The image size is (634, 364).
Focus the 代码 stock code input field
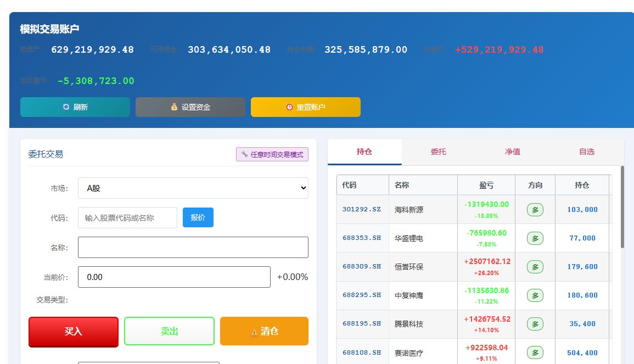pyautogui.click(x=127, y=217)
